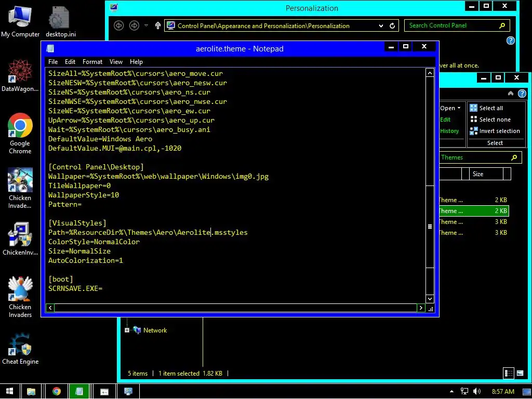Image resolution: width=532 pixels, height=399 pixels.
Task: Click Select none in Explorer ribbon
Action: 490,119
